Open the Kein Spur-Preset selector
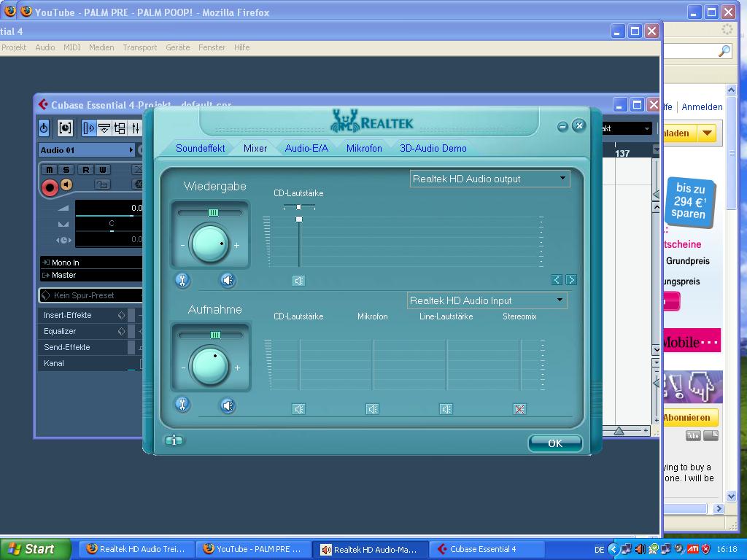 [x=90, y=295]
